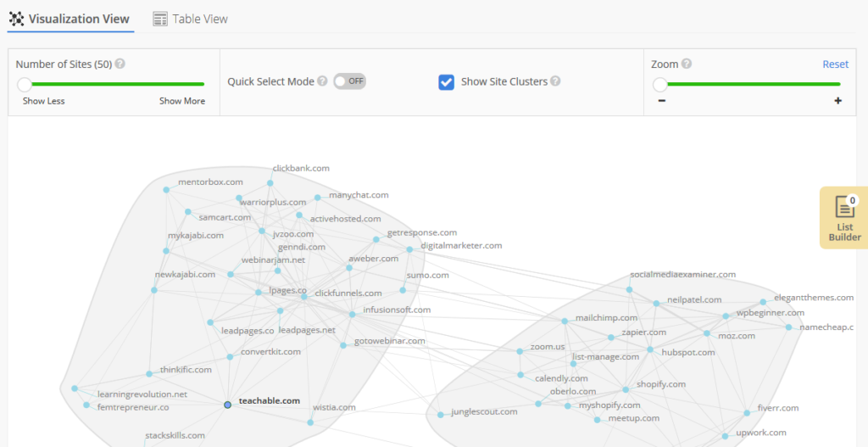This screenshot has height=447, width=868.
Task: Click help icon next to Show Site Clusters
Action: point(555,81)
